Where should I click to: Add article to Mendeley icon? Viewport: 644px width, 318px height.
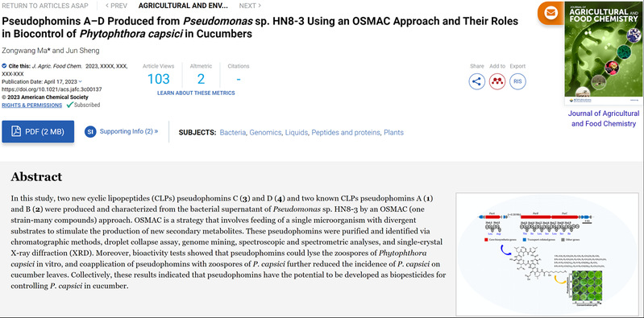point(497,81)
